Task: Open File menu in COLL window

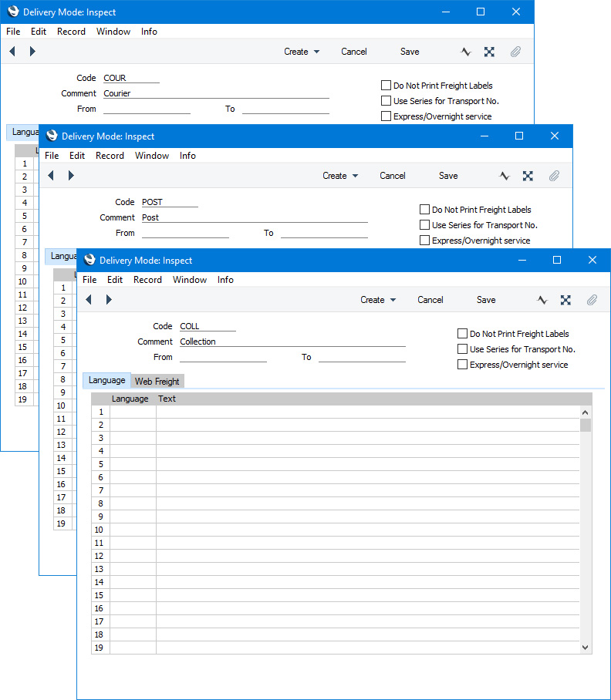Action: point(89,280)
